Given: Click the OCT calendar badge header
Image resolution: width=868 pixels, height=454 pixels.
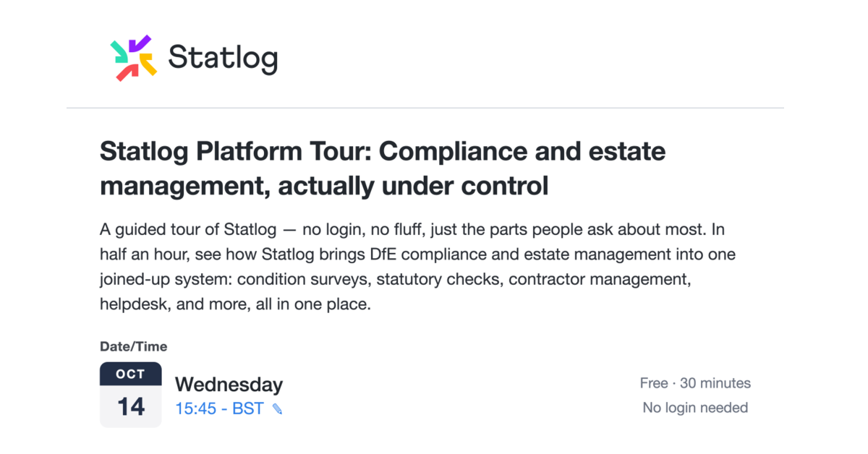Looking at the screenshot, I should coord(130,374).
